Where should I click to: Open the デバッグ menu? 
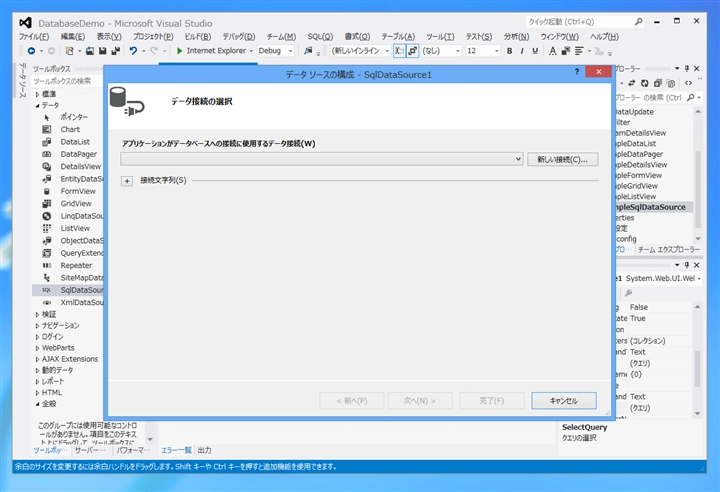coord(239,37)
